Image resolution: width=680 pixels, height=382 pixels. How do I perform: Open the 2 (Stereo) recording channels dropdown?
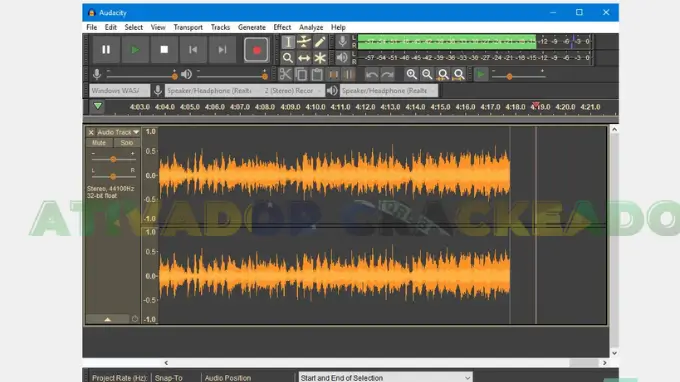(293, 91)
